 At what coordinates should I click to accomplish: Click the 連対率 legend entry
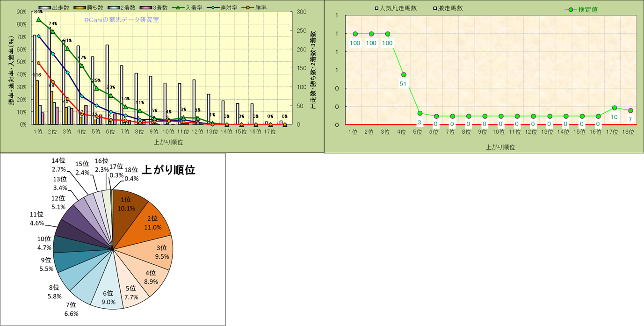(x=213, y=8)
